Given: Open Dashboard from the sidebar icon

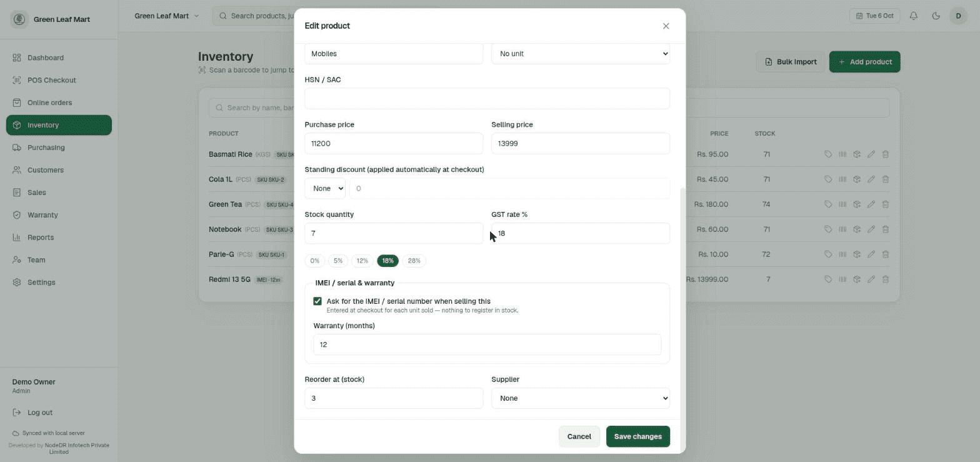Looking at the screenshot, I should pos(17,58).
